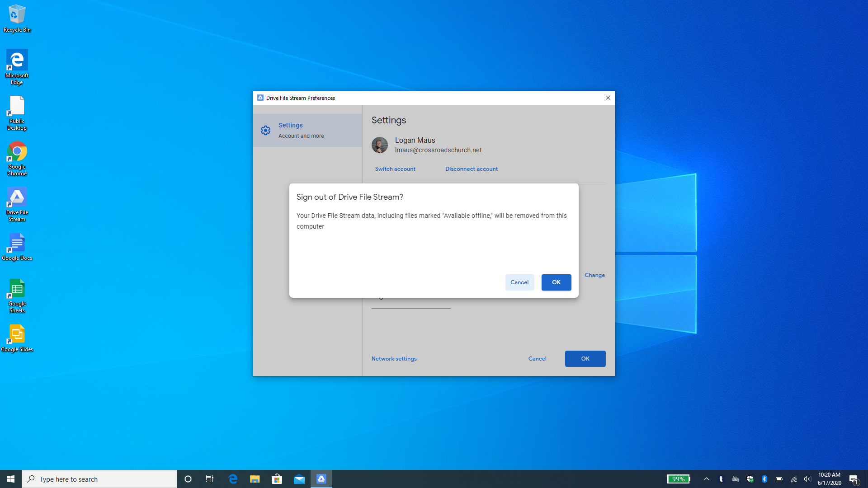The image size is (868, 488).
Task: Close the Drive File Stream Preferences window
Action: (x=608, y=98)
